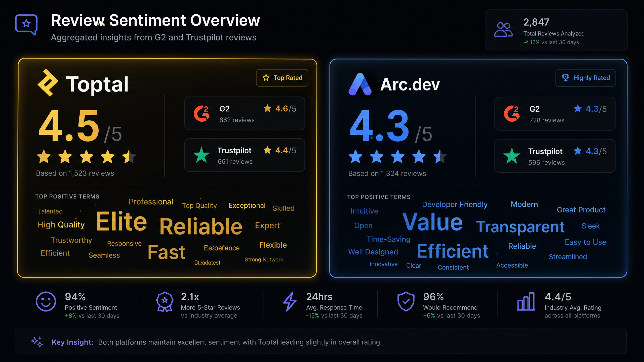This screenshot has width=644, height=362.
Task: Click the "Well Designed" term
Action: tap(373, 252)
